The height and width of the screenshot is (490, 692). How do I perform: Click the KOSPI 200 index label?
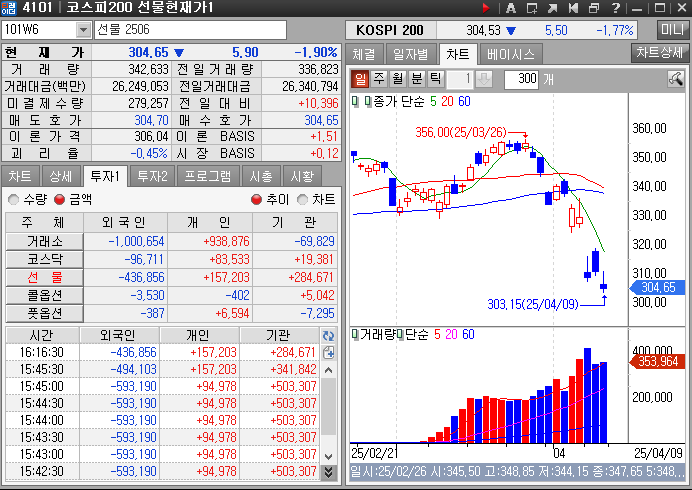[x=390, y=30]
